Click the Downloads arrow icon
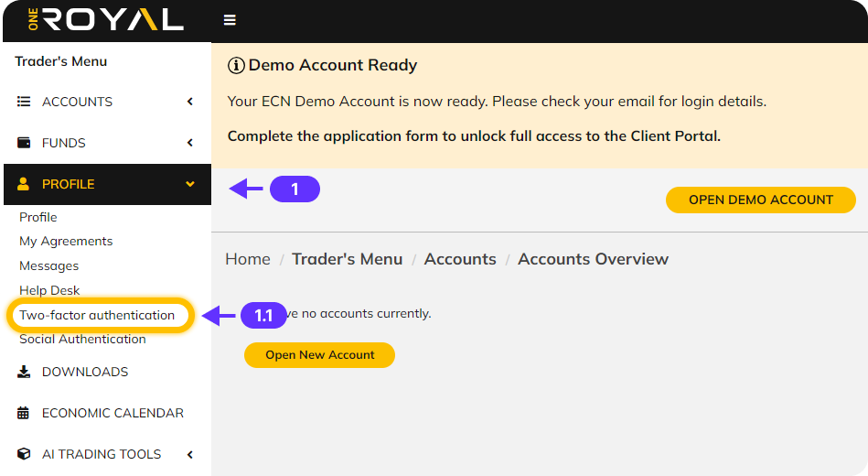Image resolution: width=868 pixels, height=476 pixels. pyautogui.click(x=25, y=372)
